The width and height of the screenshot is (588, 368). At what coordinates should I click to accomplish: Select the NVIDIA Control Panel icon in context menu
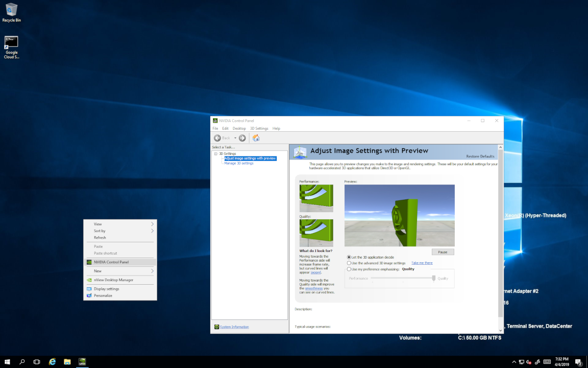(x=90, y=262)
